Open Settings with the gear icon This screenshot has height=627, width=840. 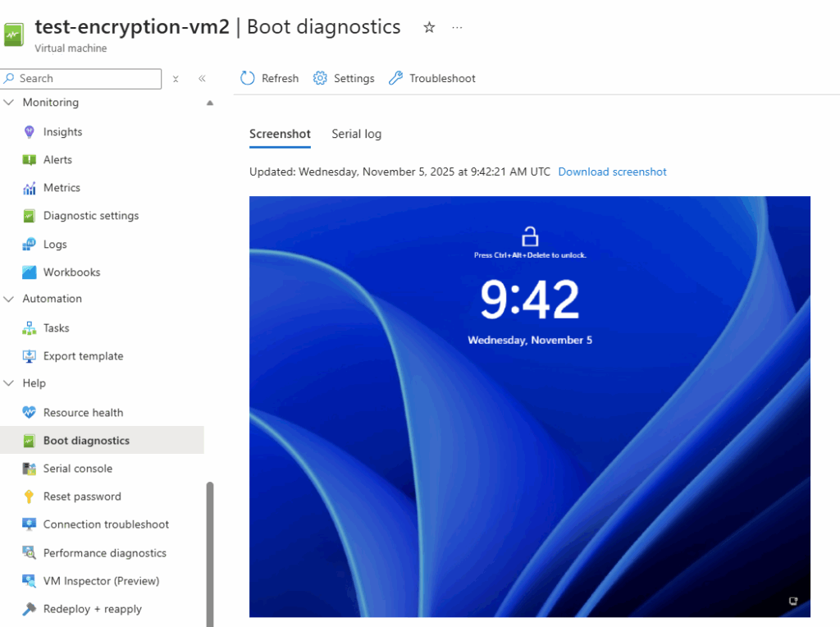point(320,78)
